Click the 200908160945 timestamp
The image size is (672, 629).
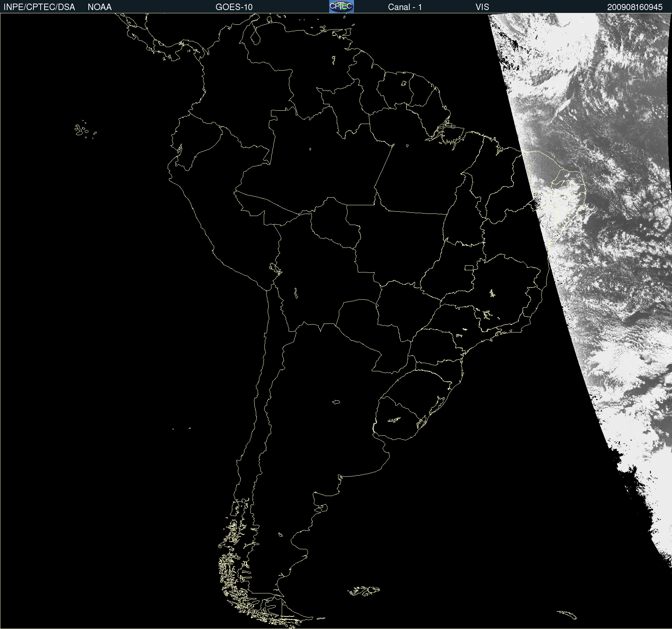point(635,7)
